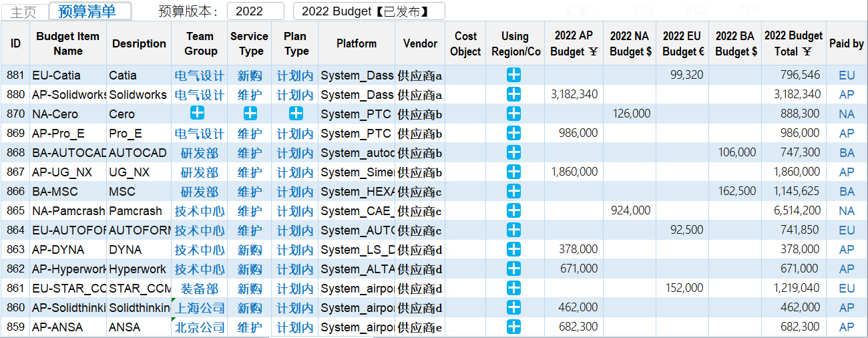
Task: Click EU Paid by link in row 881
Action: point(847,75)
